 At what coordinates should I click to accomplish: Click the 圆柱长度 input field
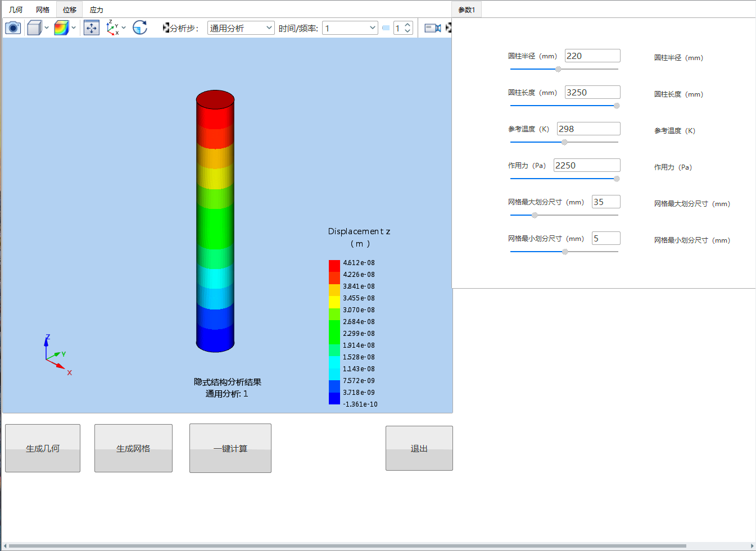click(592, 92)
